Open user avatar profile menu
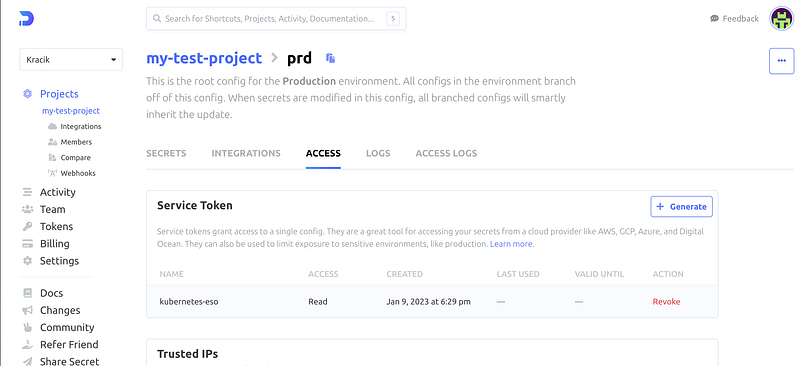 (781, 19)
